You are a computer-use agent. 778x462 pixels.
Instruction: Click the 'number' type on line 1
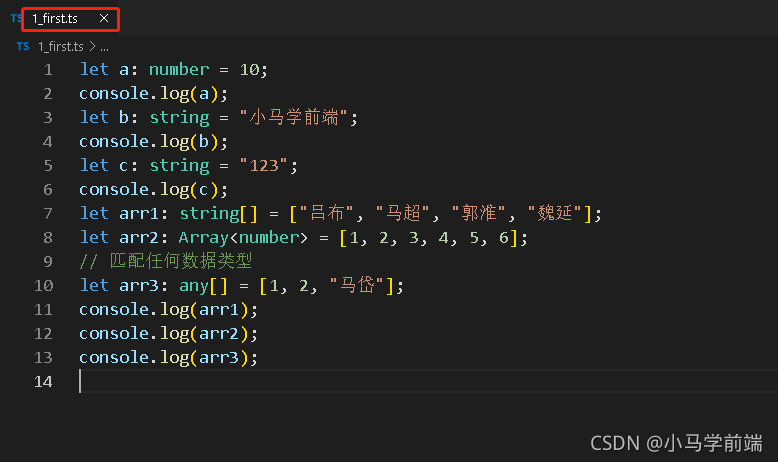coord(179,69)
